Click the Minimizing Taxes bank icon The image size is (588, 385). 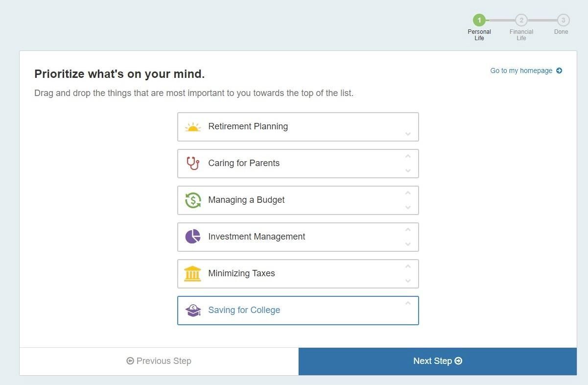click(x=193, y=273)
